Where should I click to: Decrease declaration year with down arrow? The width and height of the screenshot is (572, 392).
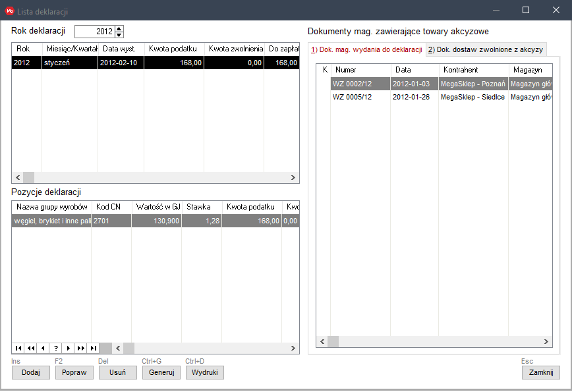[x=119, y=34]
